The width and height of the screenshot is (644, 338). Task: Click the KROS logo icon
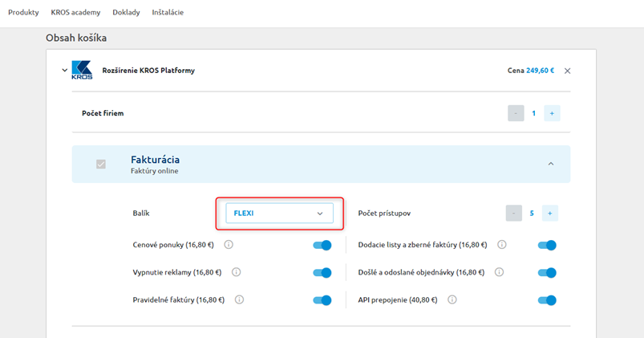(x=82, y=71)
